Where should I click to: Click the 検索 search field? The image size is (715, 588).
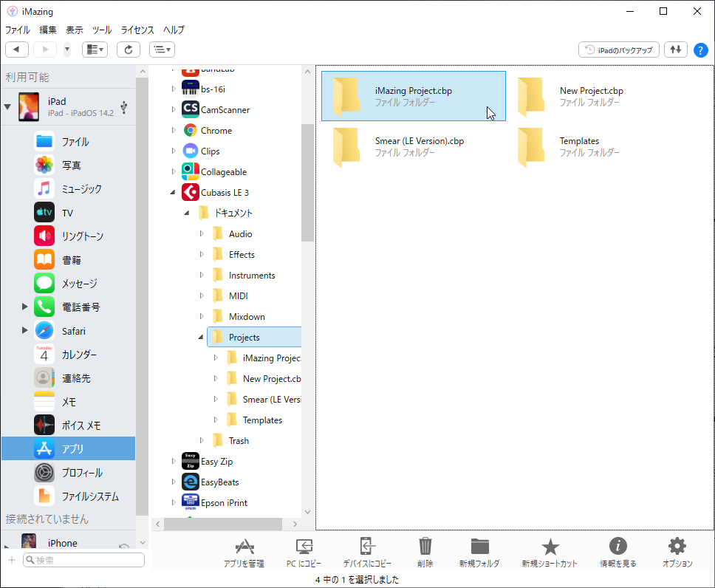pyautogui.click(x=84, y=560)
